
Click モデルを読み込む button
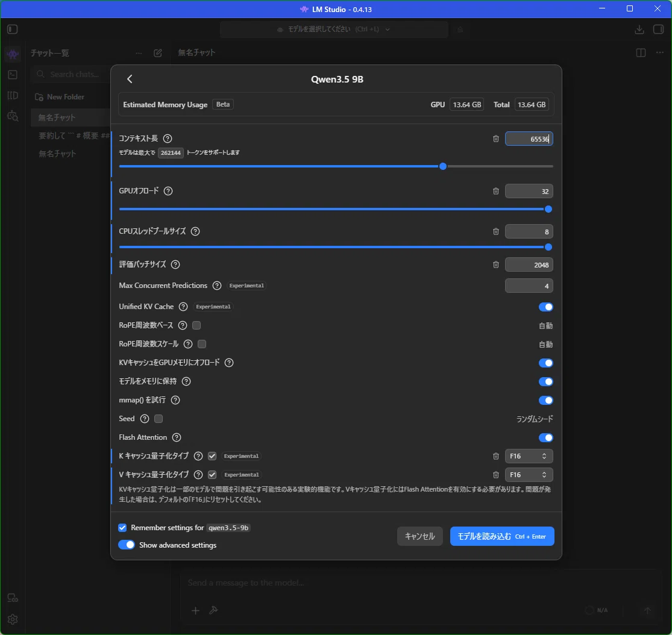pyautogui.click(x=502, y=536)
